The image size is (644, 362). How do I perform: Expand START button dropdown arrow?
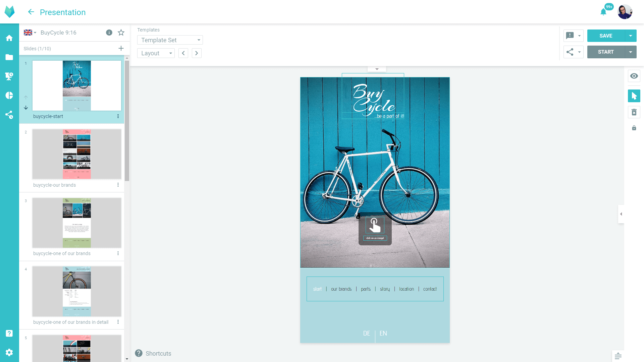click(631, 52)
